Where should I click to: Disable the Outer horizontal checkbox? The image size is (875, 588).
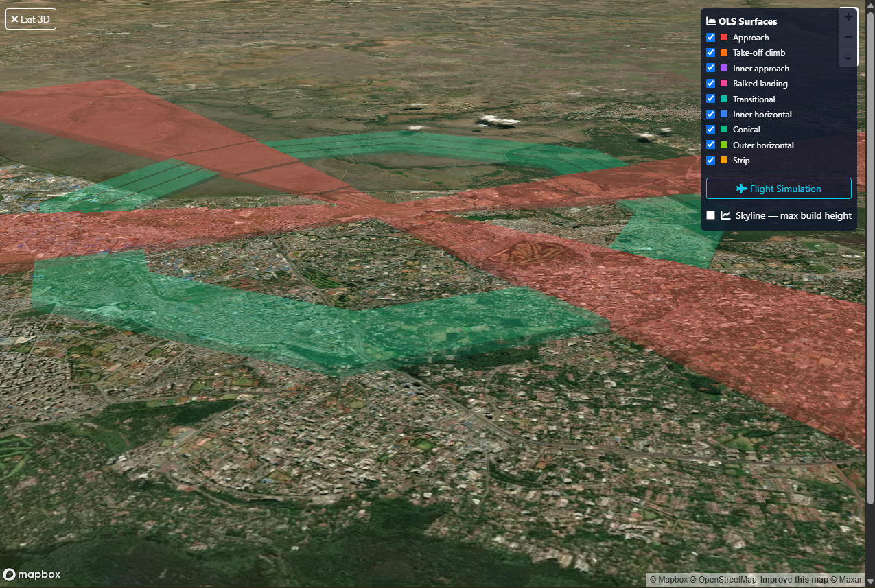coord(711,145)
